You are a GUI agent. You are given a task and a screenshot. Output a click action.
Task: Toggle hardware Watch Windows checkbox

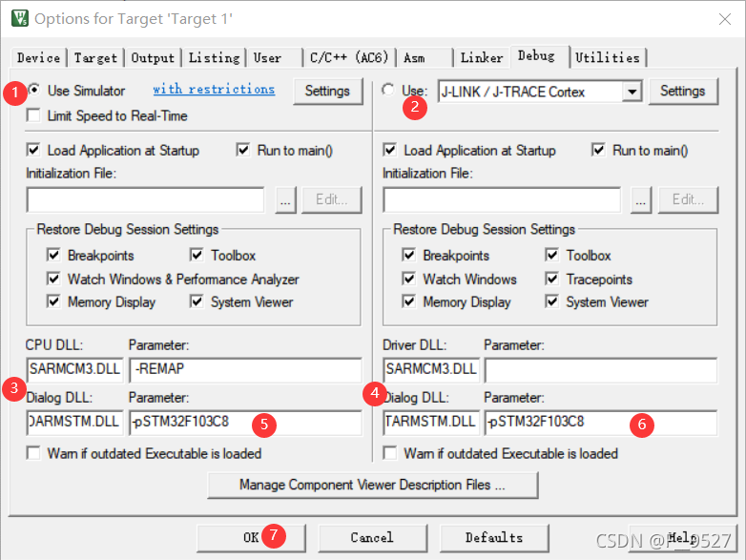[x=408, y=279]
